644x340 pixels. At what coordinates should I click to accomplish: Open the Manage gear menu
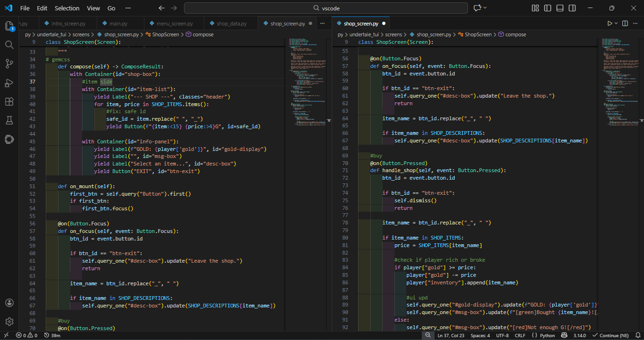9,322
